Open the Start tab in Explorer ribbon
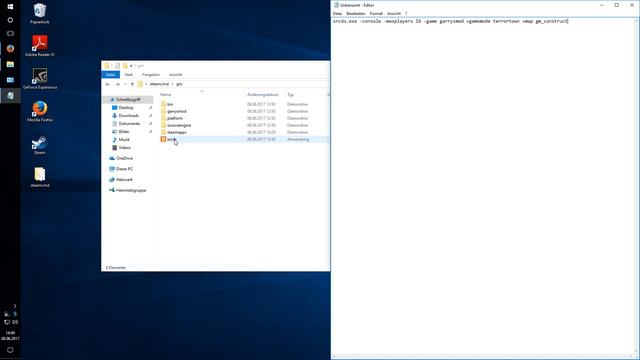The height and width of the screenshot is (360, 640). (129, 75)
